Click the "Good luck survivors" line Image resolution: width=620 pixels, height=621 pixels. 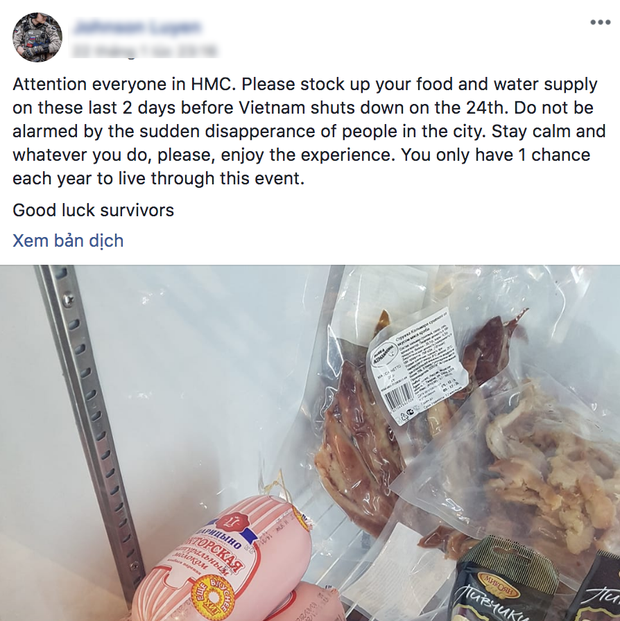[93, 210]
